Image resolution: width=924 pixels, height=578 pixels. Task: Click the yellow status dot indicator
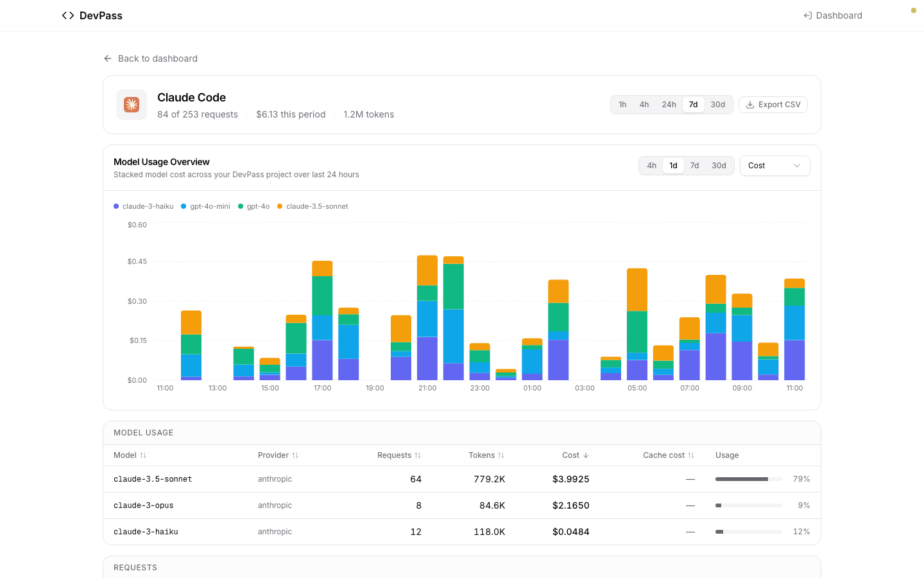[914, 10]
